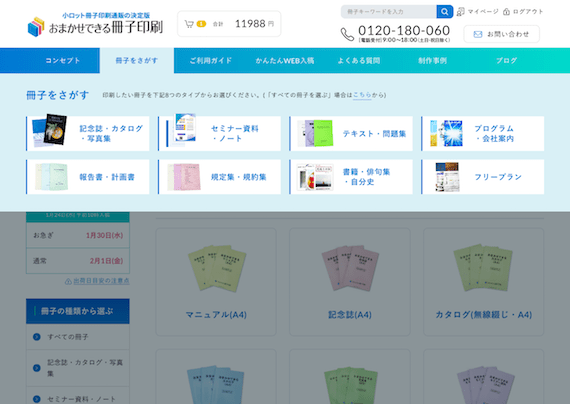
Task: Click the blue search magnifier icon
Action: click(x=445, y=12)
